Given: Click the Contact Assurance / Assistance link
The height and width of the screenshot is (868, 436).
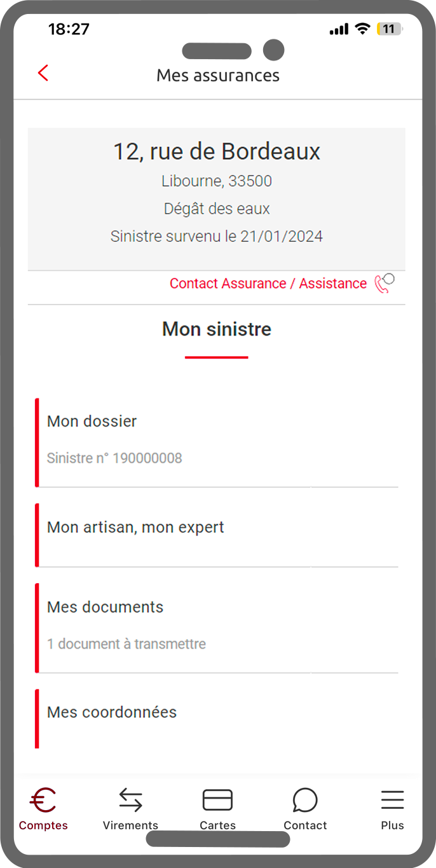Looking at the screenshot, I should (268, 284).
